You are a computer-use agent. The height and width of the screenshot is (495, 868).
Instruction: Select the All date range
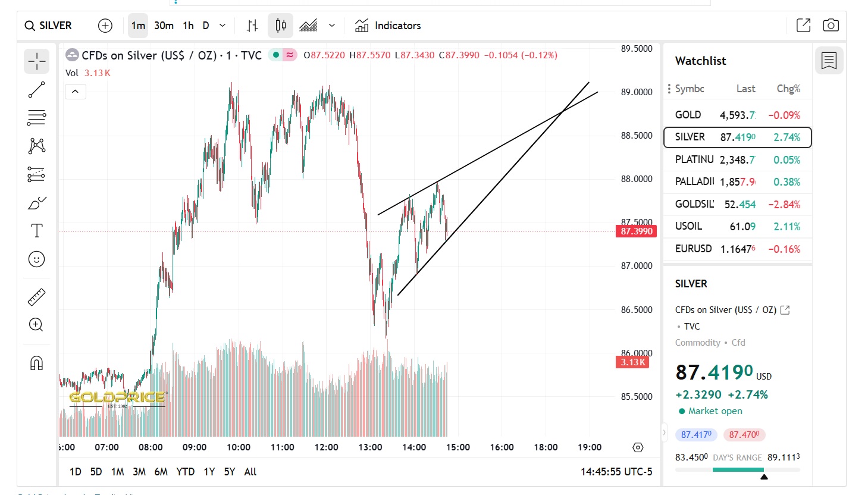coord(250,472)
